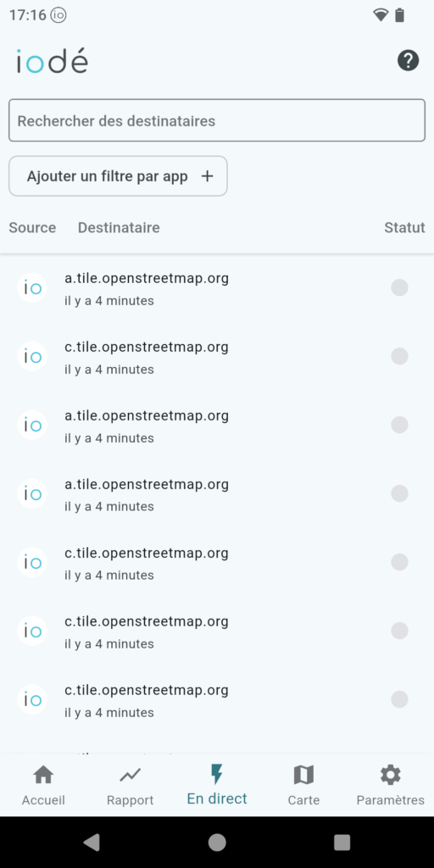Open Paramètres gear icon

coord(390,775)
